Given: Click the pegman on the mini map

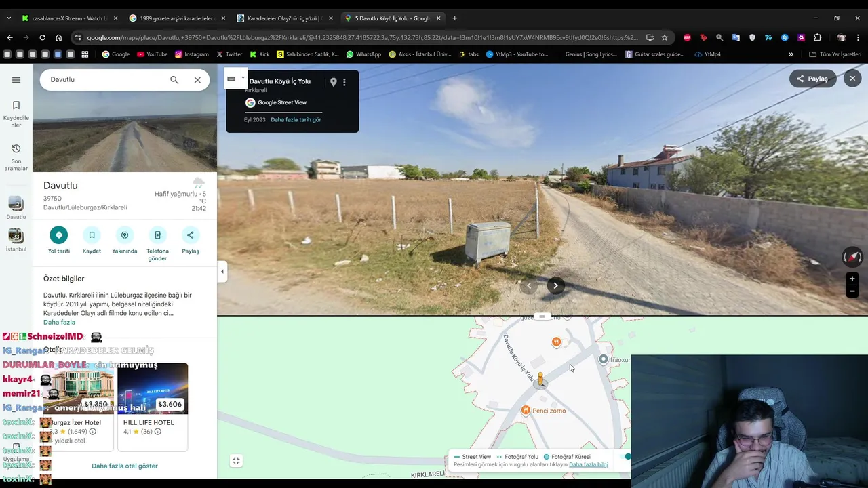Looking at the screenshot, I should tap(540, 380).
